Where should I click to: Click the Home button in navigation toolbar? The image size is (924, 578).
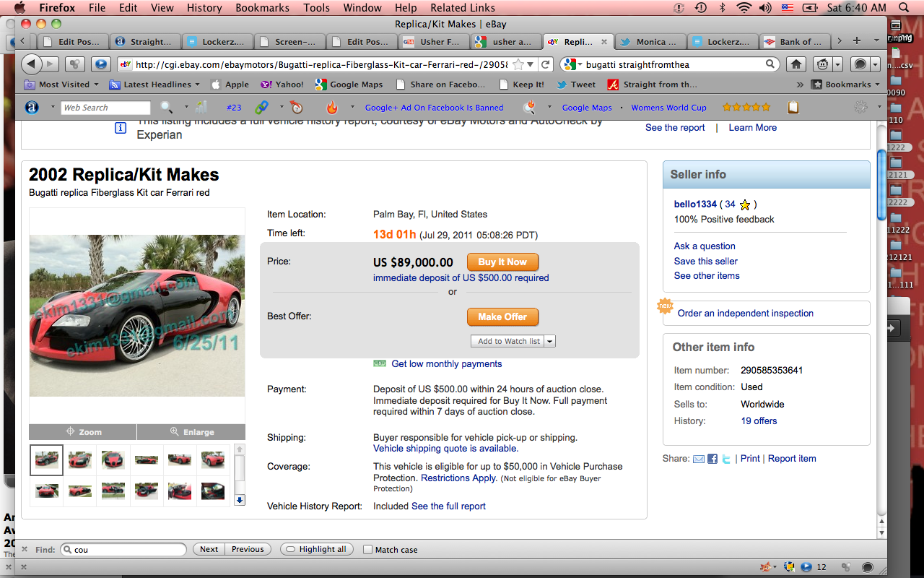796,64
